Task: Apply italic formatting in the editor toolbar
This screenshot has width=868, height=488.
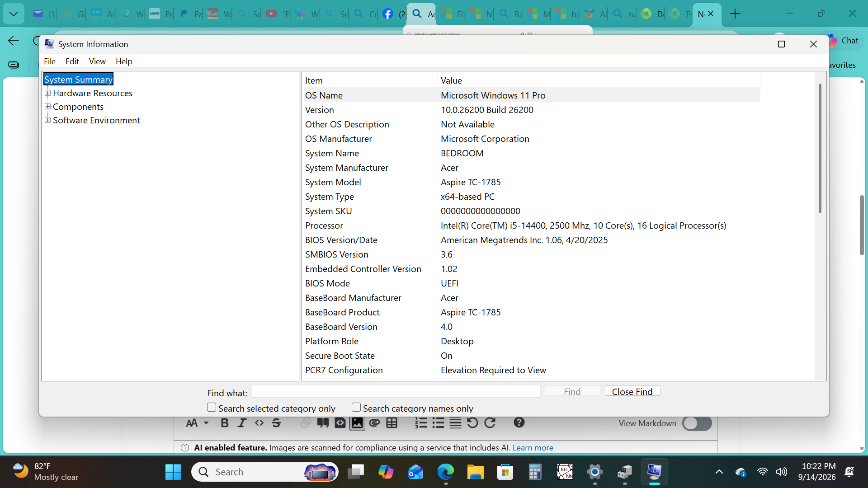Action: [242, 423]
